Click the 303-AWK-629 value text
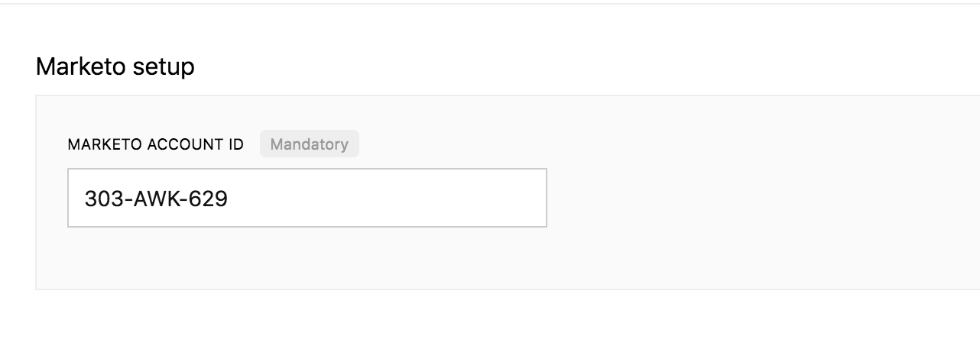Image resolution: width=980 pixels, height=362 pixels. (156, 199)
